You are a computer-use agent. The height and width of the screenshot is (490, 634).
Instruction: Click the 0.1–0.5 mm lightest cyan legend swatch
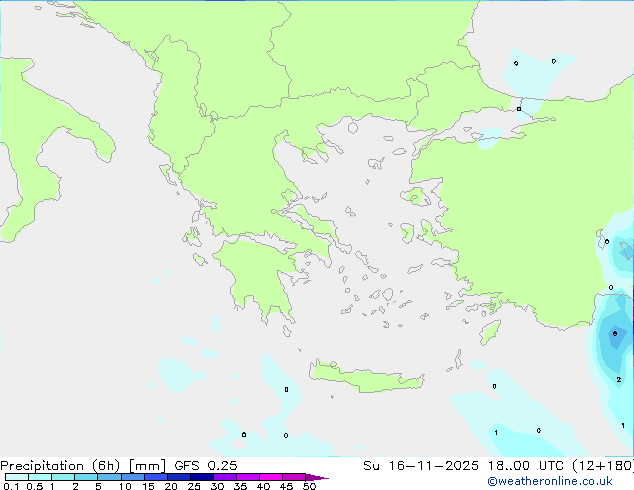17,477
